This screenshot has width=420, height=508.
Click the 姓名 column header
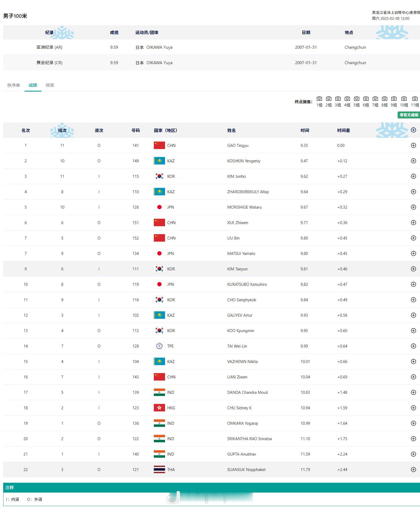(x=232, y=130)
